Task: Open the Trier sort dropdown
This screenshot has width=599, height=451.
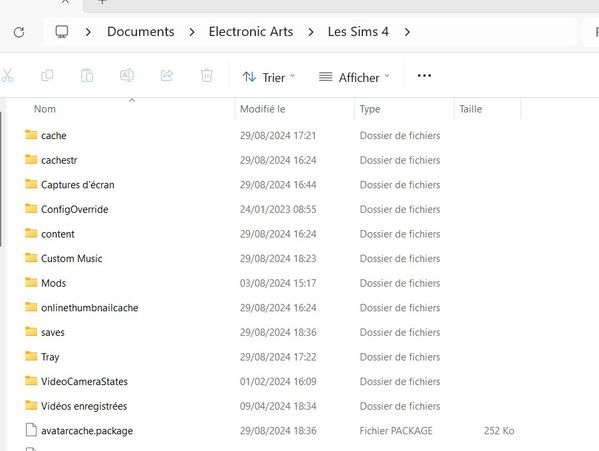Action: click(x=269, y=78)
